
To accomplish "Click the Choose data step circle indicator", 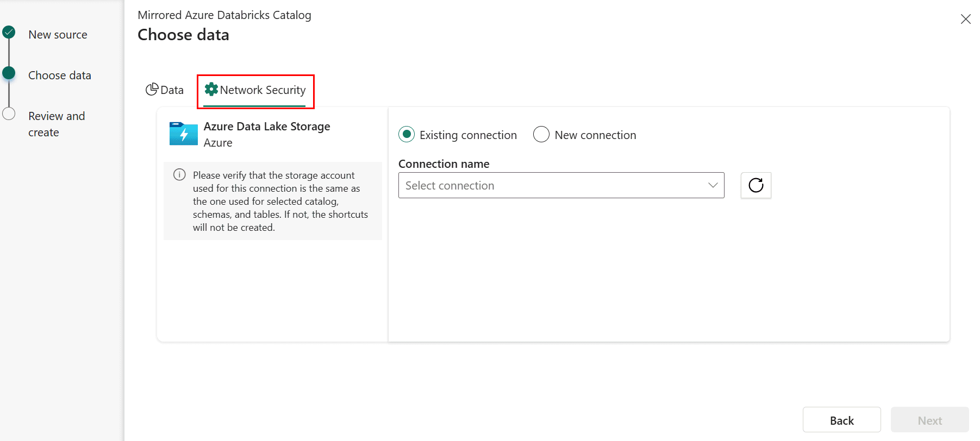I will [9, 73].
